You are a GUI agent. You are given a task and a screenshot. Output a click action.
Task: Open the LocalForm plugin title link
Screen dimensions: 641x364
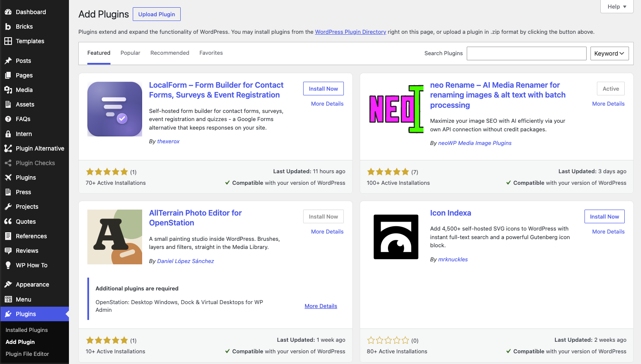pos(216,90)
